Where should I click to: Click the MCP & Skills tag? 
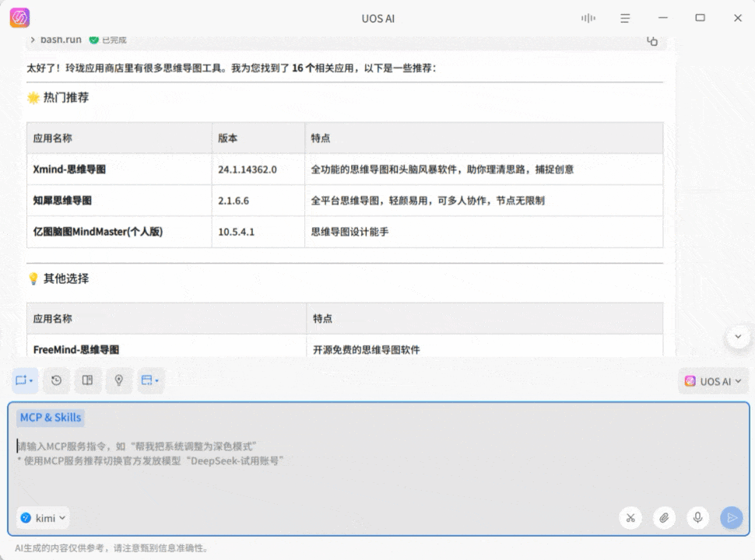[51, 418]
